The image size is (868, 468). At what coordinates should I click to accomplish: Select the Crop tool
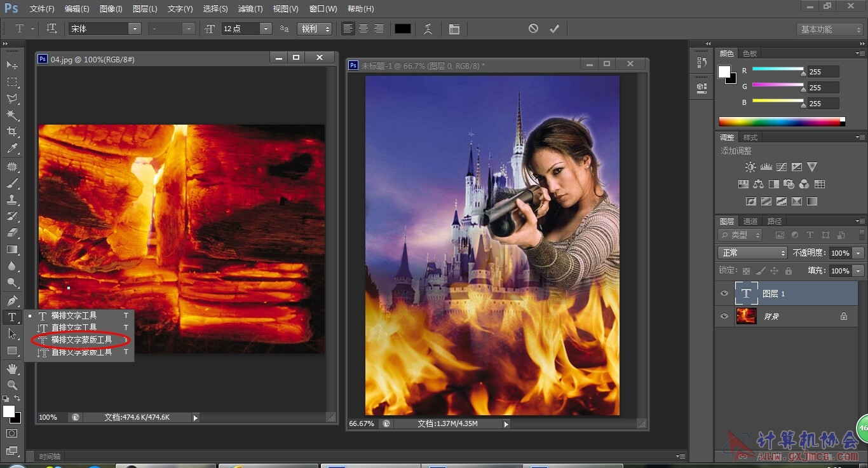pyautogui.click(x=12, y=132)
